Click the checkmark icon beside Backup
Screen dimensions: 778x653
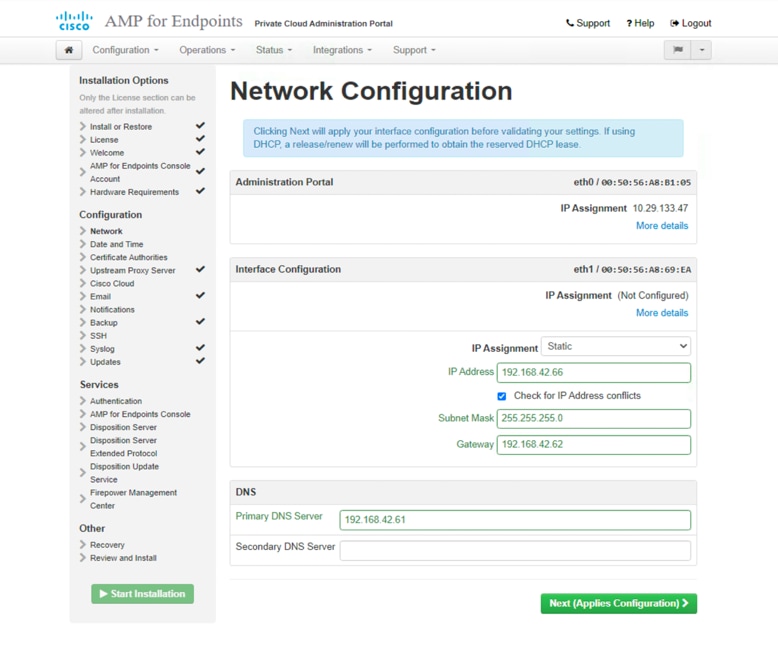200,322
